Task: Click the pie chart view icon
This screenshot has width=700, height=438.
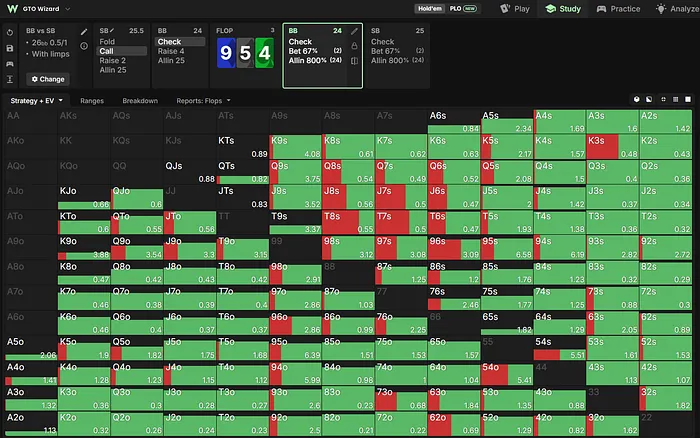Action: coord(637,99)
